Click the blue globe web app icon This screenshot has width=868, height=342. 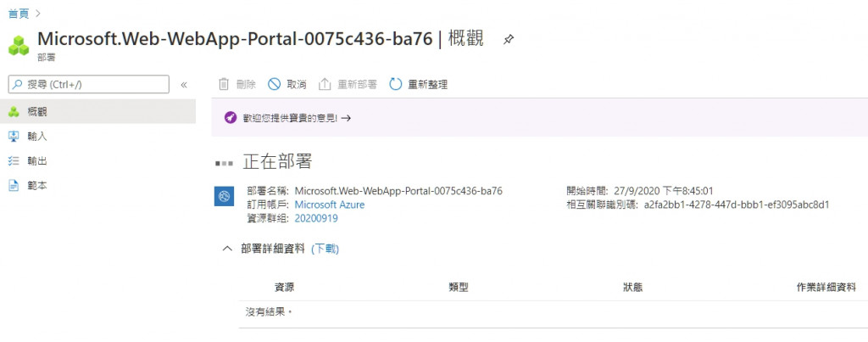(224, 196)
